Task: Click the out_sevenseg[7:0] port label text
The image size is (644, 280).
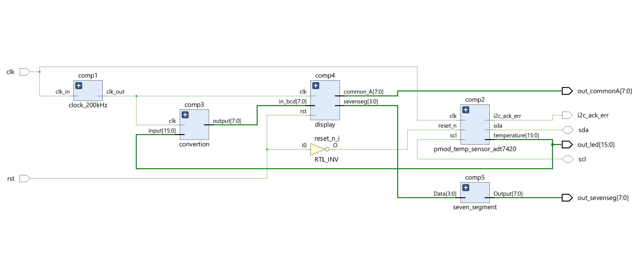Action: tap(603, 198)
